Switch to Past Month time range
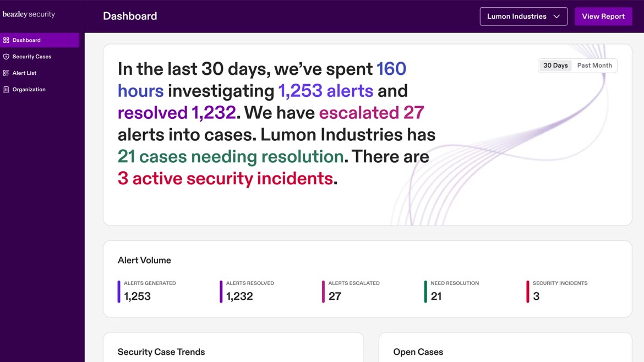 594,65
